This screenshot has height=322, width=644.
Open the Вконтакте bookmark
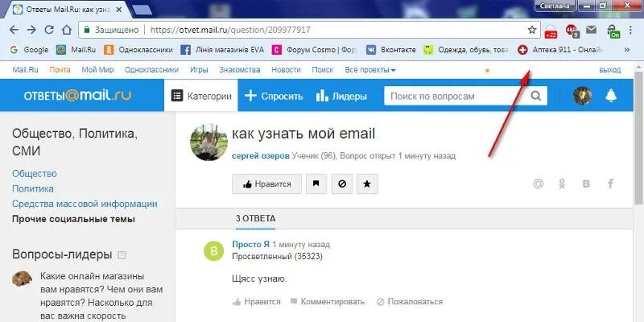coord(391,50)
